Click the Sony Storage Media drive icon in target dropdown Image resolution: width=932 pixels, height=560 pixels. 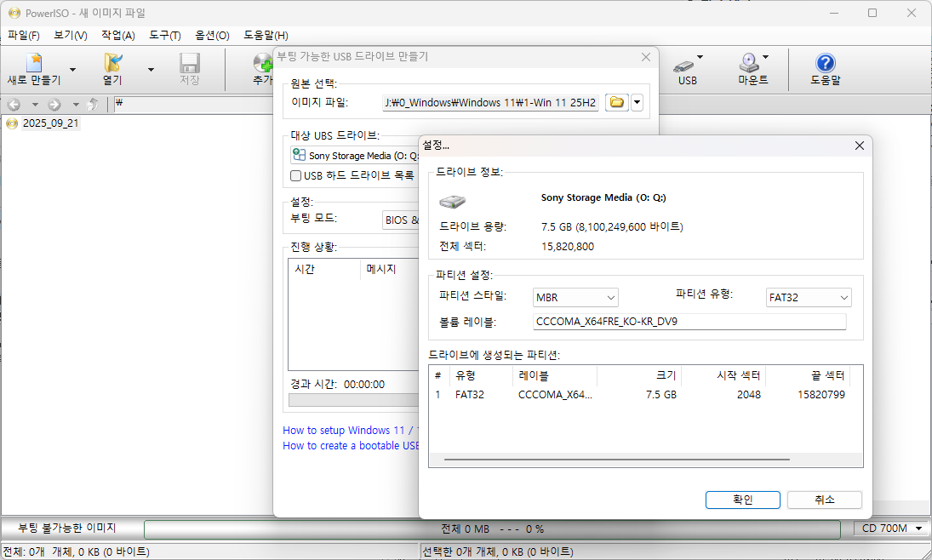[x=299, y=155]
